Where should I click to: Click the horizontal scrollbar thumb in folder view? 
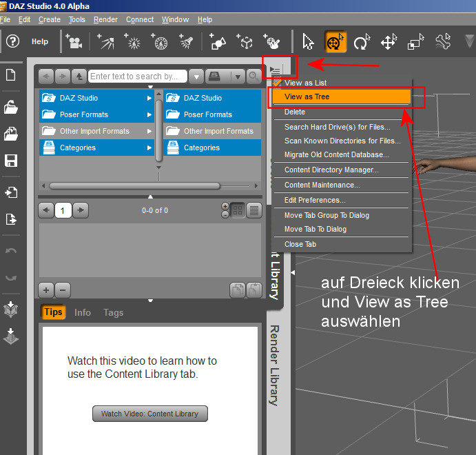coord(134,185)
